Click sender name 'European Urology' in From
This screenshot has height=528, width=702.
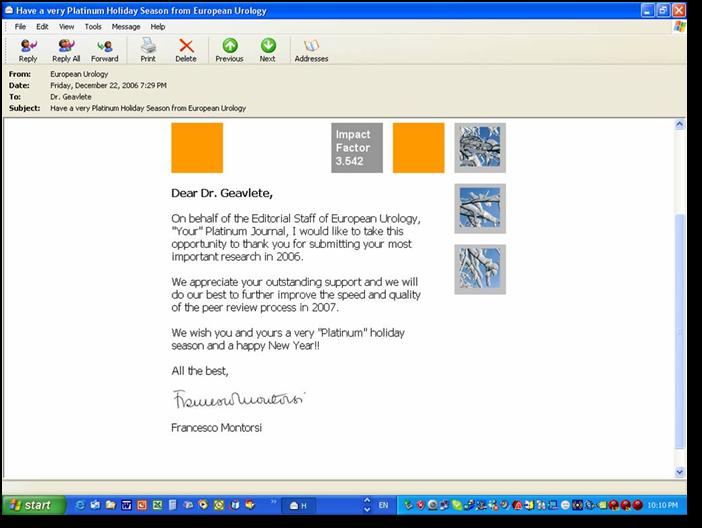(x=79, y=74)
